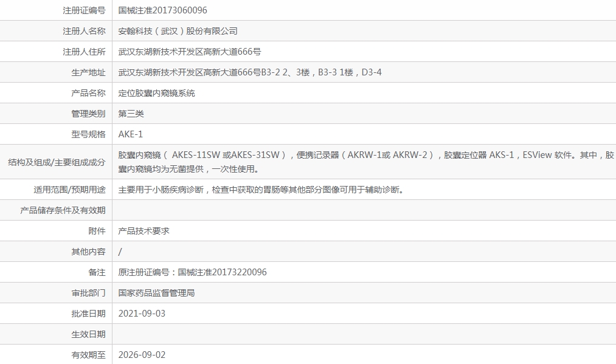Click the label 注册人住所
This screenshot has width=616, height=364.
[x=84, y=52]
